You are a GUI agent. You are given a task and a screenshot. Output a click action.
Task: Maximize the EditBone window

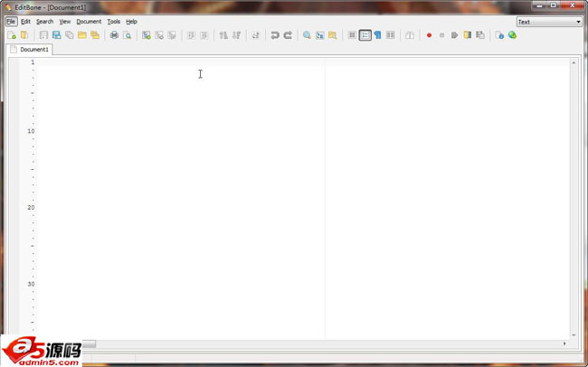point(554,5)
